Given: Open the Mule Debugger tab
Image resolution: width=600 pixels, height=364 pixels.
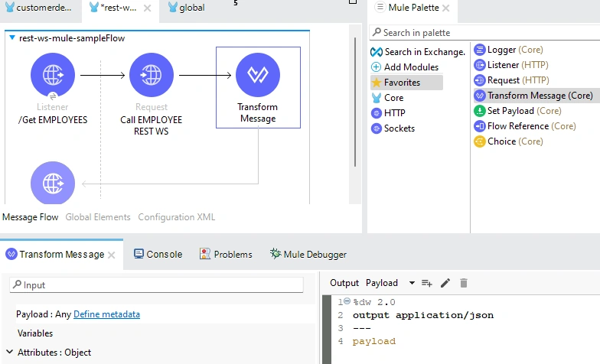Looking at the screenshot, I should [308, 254].
